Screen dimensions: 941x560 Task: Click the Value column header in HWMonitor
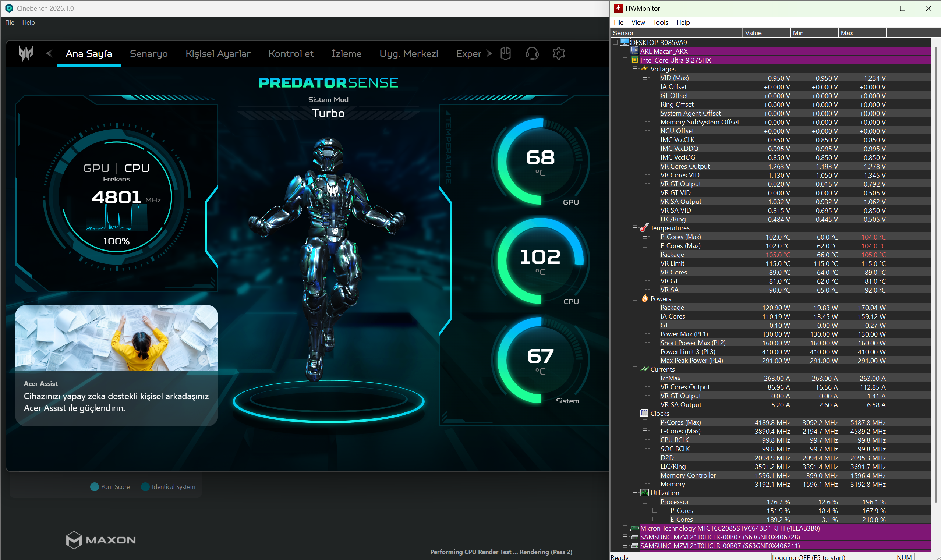pyautogui.click(x=767, y=33)
